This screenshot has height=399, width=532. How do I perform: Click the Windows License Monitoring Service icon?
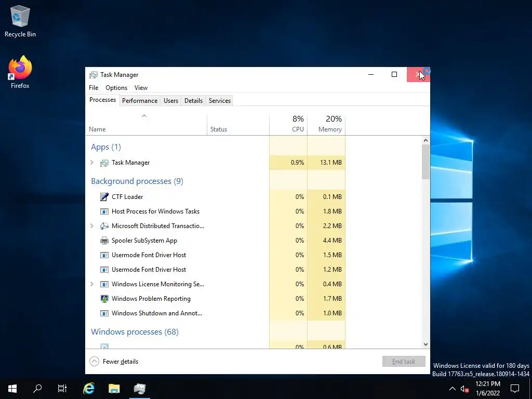(x=104, y=284)
